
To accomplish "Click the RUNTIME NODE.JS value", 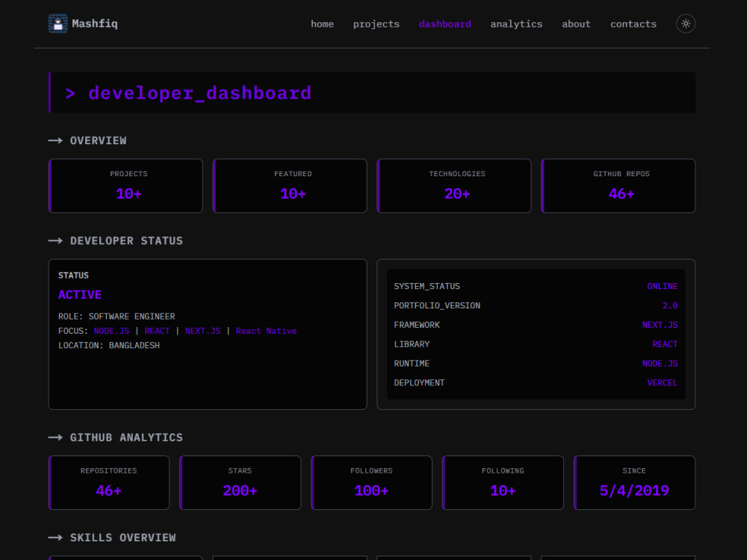I will coord(660,364).
